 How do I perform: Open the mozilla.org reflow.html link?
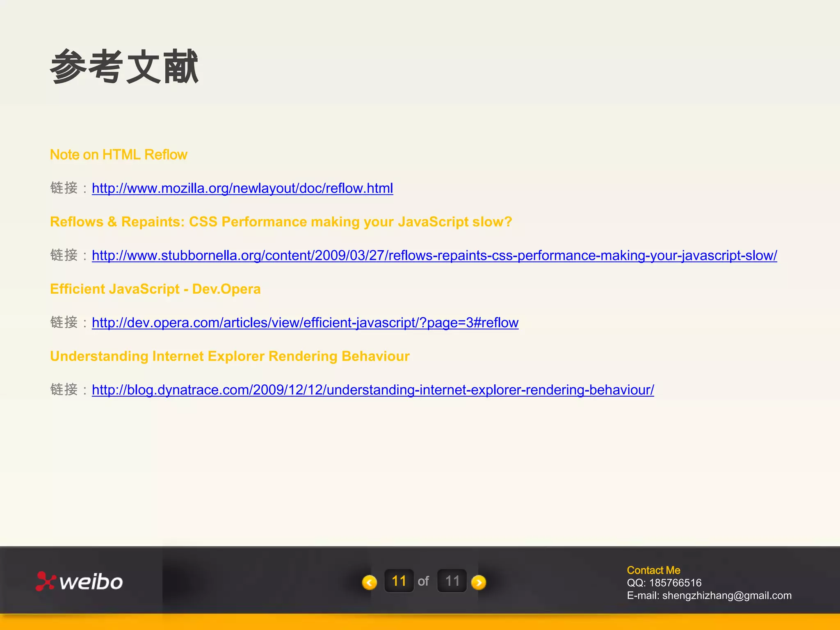click(x=242, y=188)
